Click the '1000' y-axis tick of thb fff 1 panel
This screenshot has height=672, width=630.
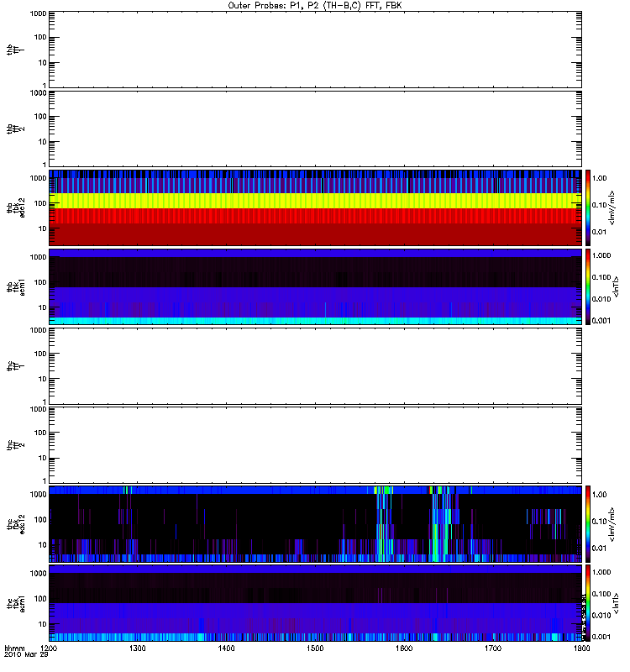pos(38,13)
